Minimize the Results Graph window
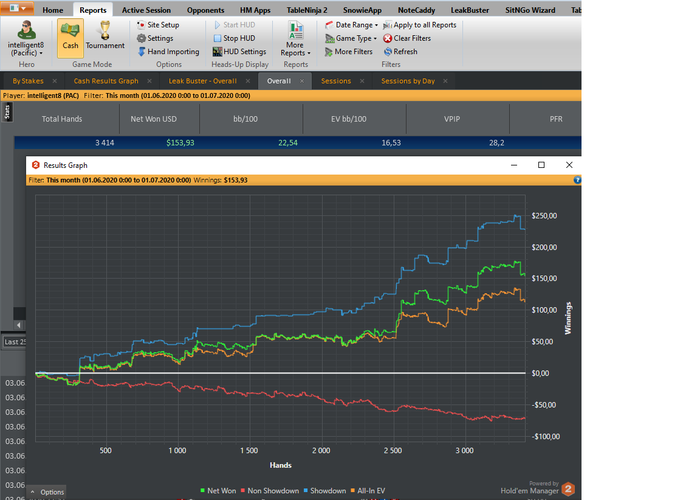The image size is (700, 500). click(514, 165)
